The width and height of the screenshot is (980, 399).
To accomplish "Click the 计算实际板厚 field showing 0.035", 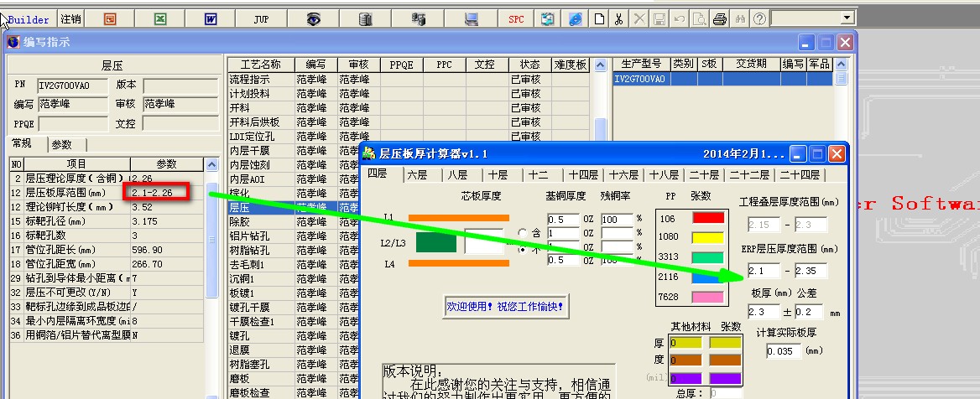I will tap(784, 351).
